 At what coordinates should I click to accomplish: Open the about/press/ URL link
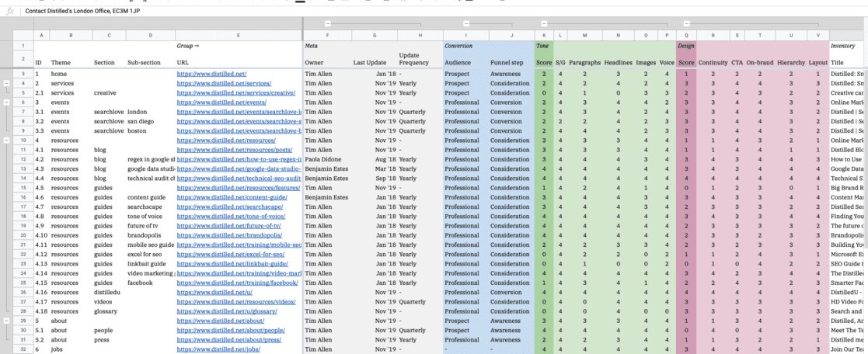pyautogui.click(x=229, y=339)
